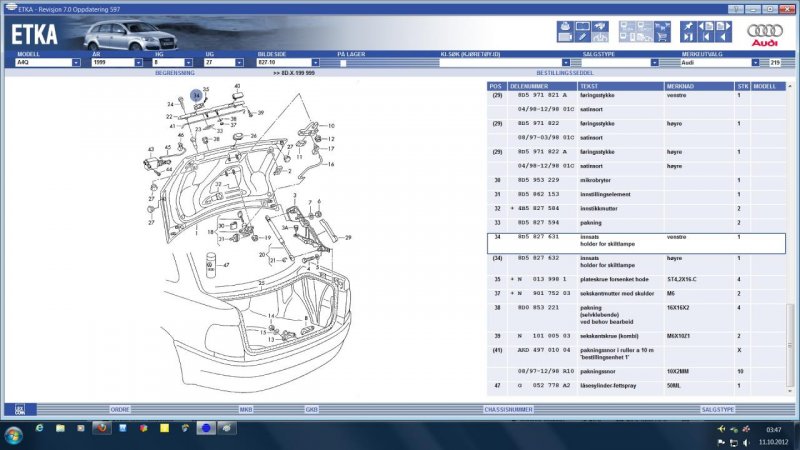Screen dimensions: 800x450
Task: Open the MODELL dropdown showing A4Q
Action: (x=76, y=62)
